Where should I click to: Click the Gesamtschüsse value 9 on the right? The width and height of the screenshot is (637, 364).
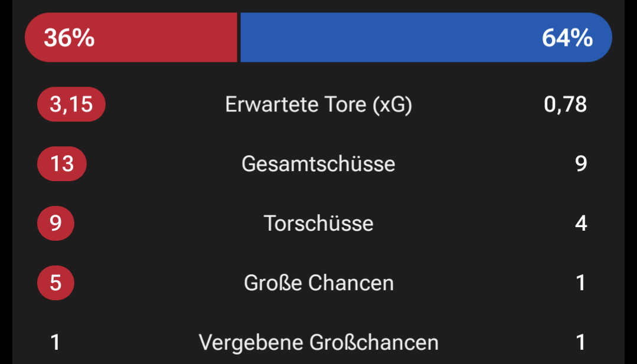581,163
